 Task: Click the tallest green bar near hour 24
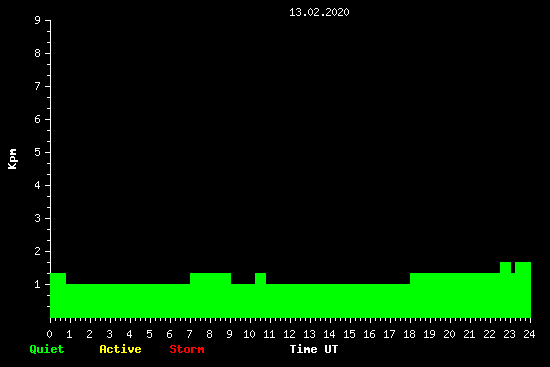[x=523, y=290]
